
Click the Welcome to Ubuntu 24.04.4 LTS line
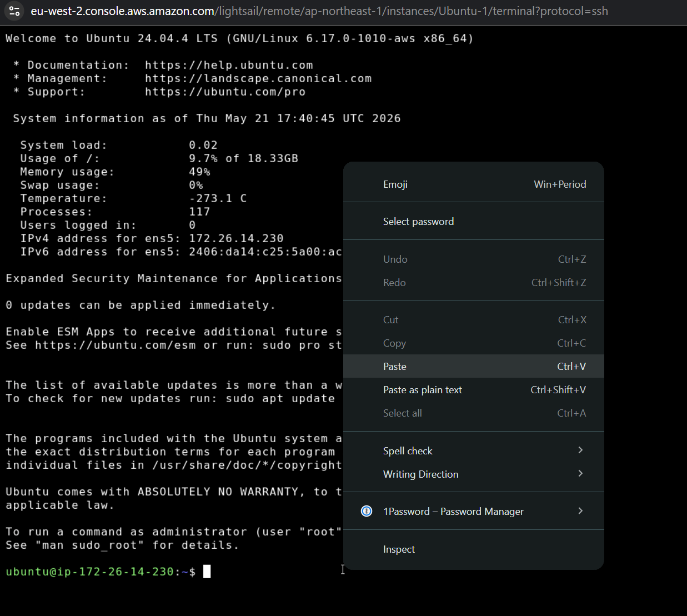tap(240, 38)
